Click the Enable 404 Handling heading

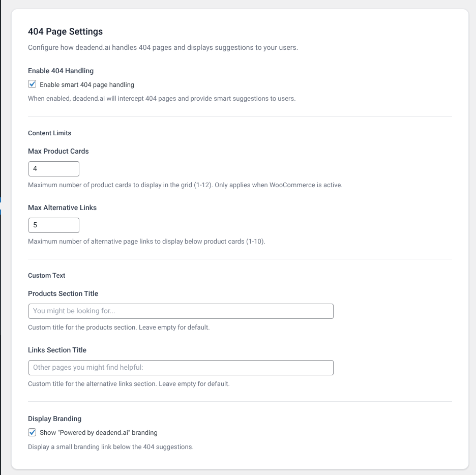61,71
